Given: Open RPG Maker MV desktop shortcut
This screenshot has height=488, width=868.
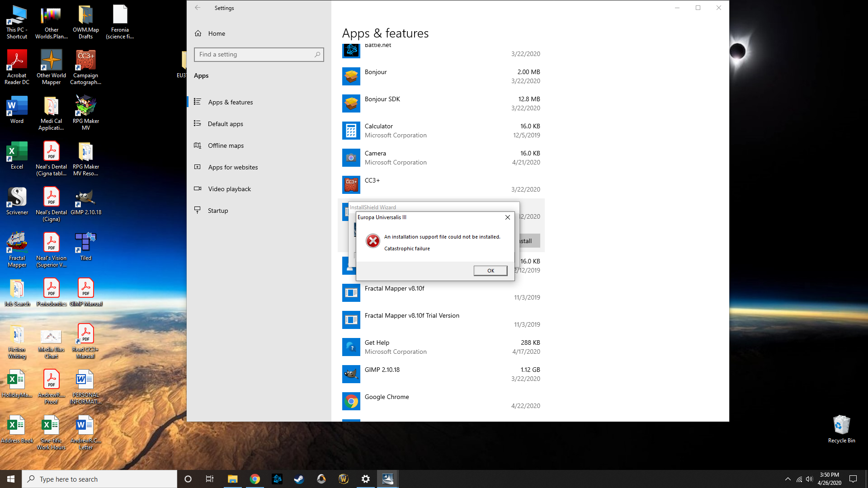Looking at the screenshot, I should click(x=85, y=113).
